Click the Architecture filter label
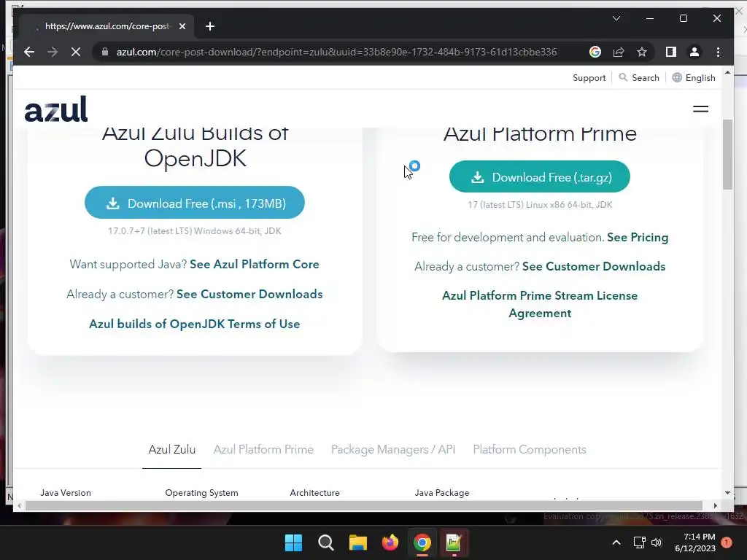Image resolution: width=747 pixels, height=560 pixels. tap(314, 493)
